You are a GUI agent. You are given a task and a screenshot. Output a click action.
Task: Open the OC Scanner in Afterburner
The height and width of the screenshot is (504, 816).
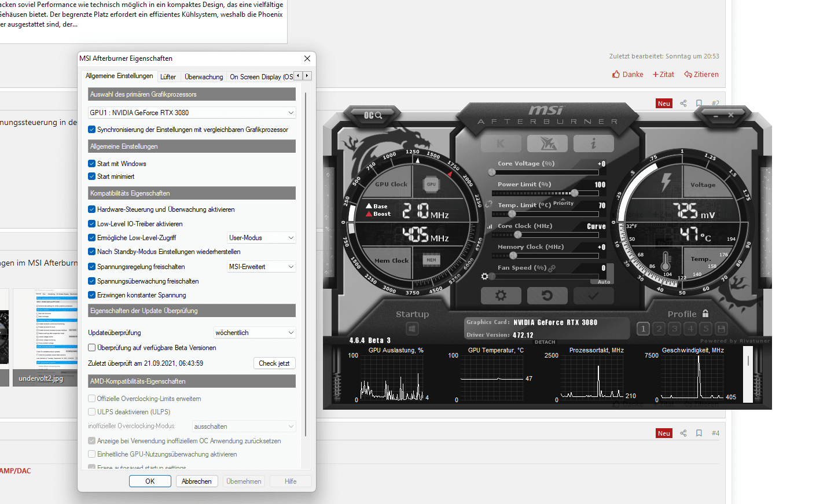(373, 115)
